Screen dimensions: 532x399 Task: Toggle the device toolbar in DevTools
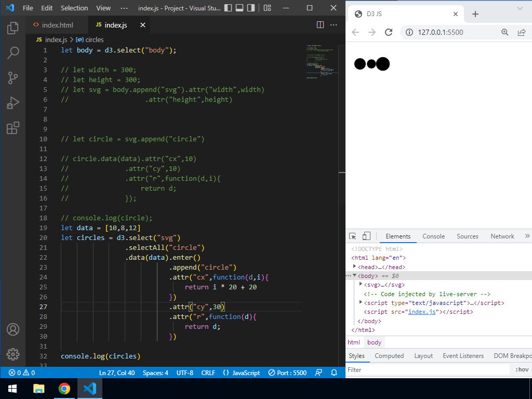(366, 236)
